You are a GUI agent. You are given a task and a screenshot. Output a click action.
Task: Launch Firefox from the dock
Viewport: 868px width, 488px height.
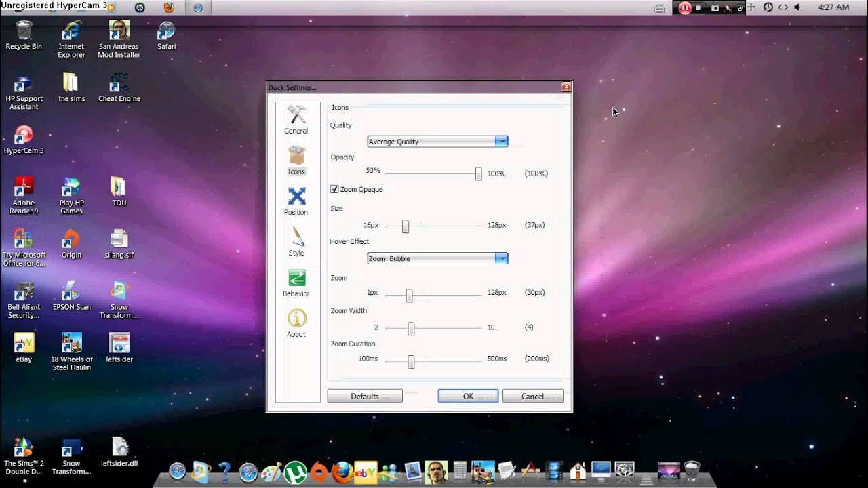[342, 471]
